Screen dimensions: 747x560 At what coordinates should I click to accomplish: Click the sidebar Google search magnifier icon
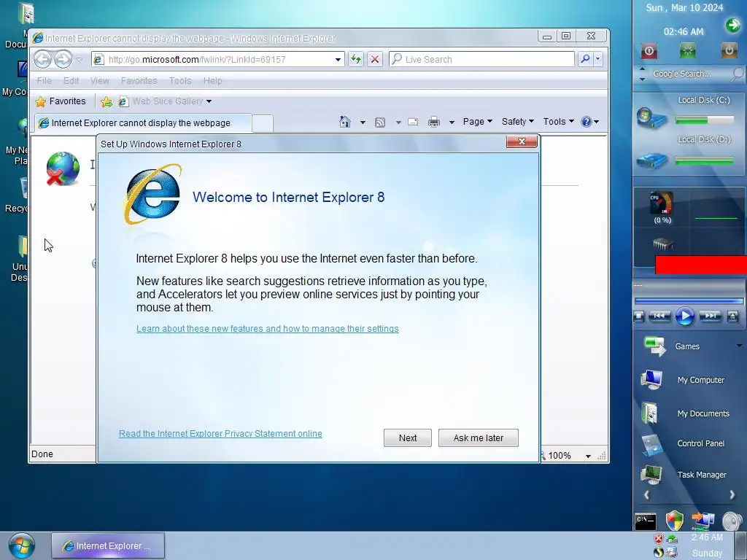738,74
